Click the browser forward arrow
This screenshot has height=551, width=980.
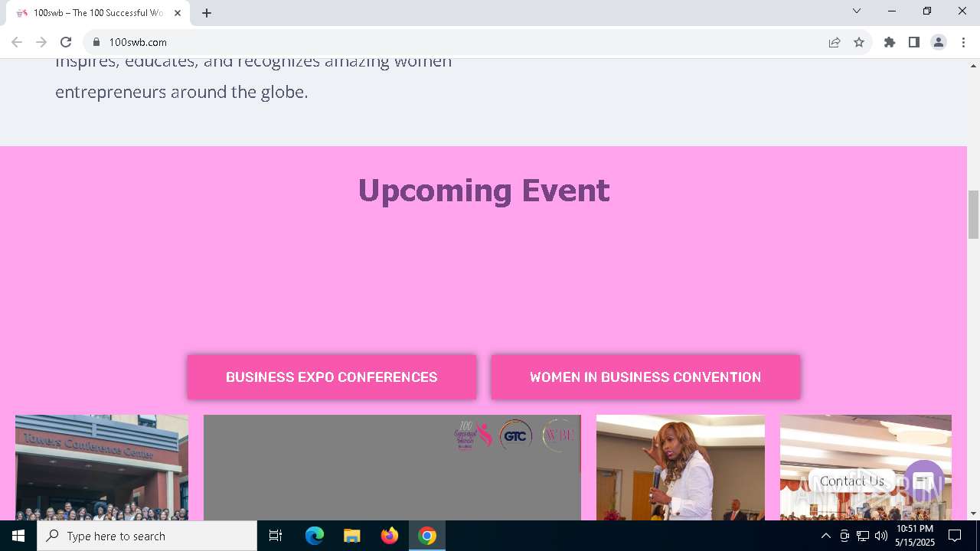click(41, 42)
